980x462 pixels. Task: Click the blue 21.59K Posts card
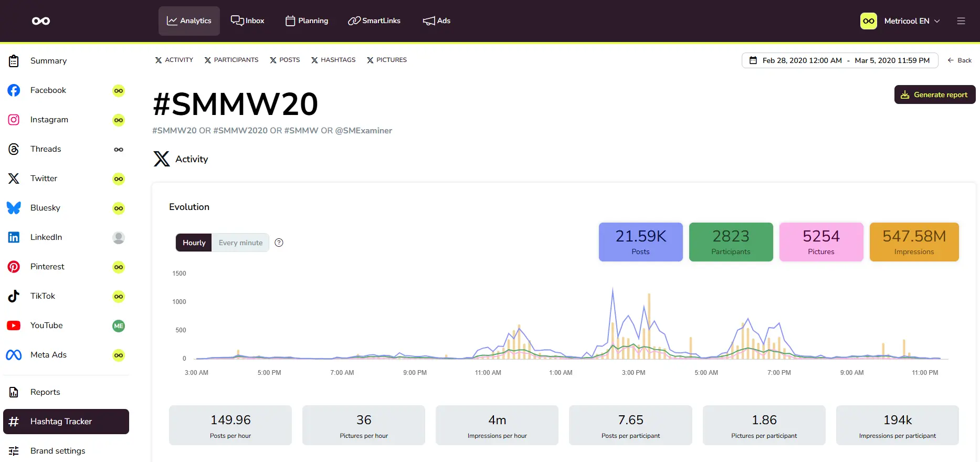coord(641,242)
